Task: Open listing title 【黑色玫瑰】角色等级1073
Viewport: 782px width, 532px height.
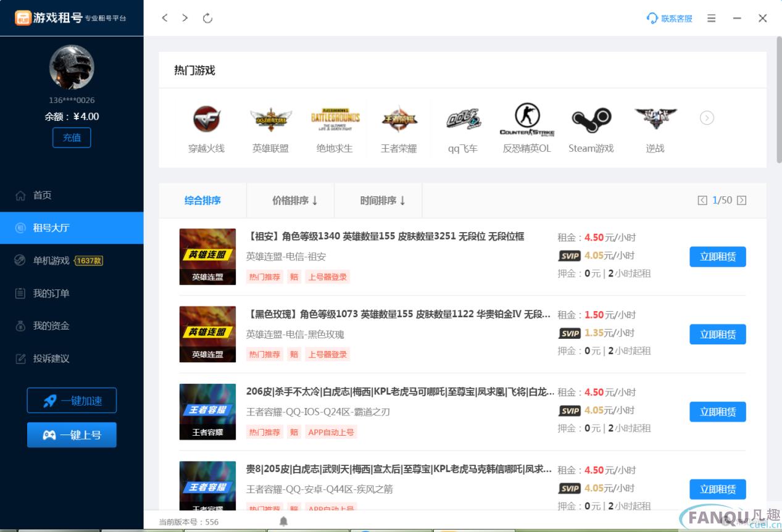Action: coord(399,314)
